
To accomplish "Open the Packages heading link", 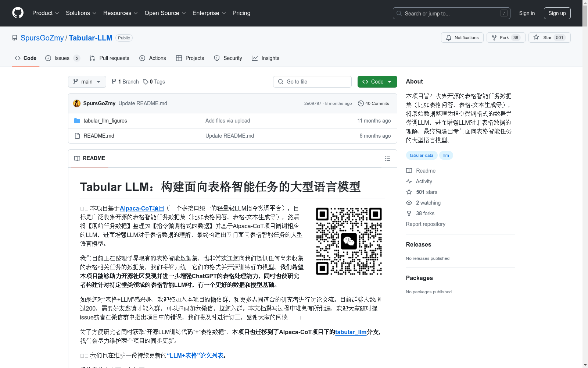I will click(x=419, y=278).
